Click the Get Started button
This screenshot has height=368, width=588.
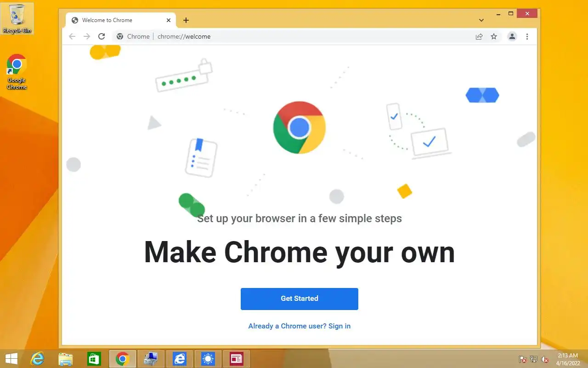(x=299, y=299)
